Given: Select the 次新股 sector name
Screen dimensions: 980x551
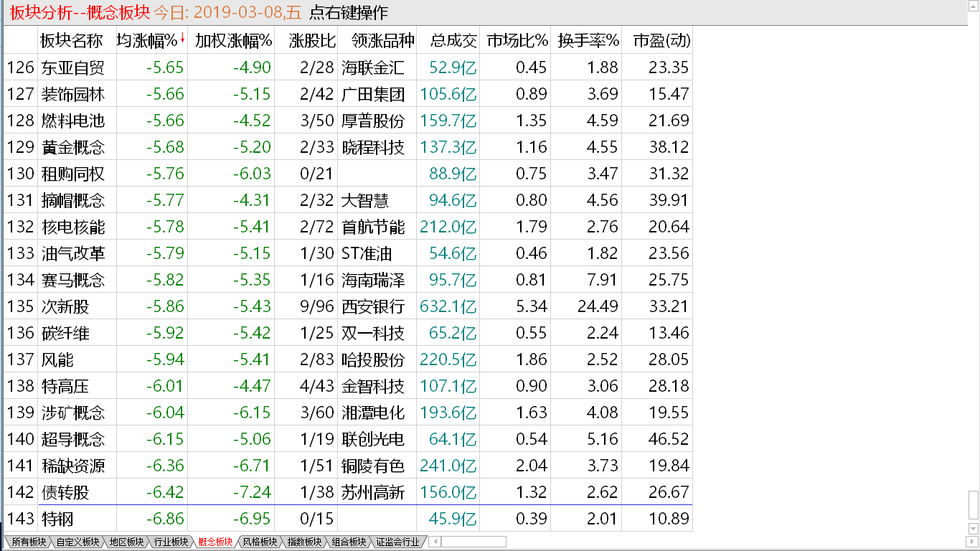Looking at the screenshot, I should coord(65,306).
